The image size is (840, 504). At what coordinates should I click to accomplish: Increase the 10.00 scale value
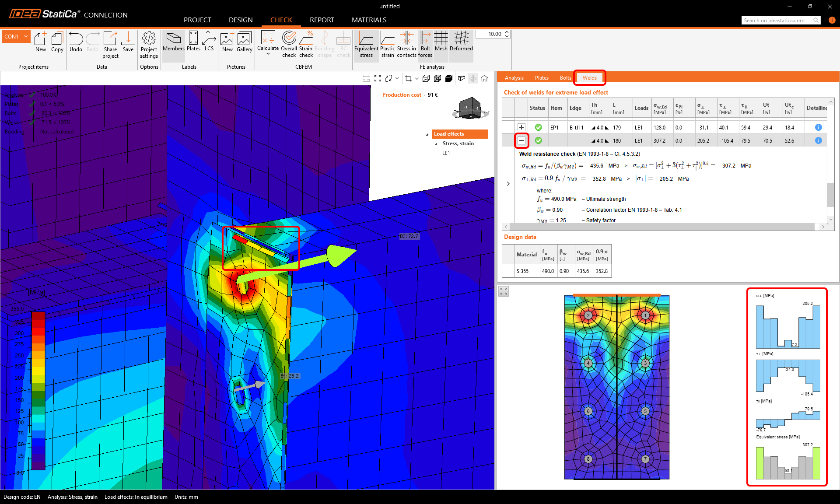click(x=506, y=31)
